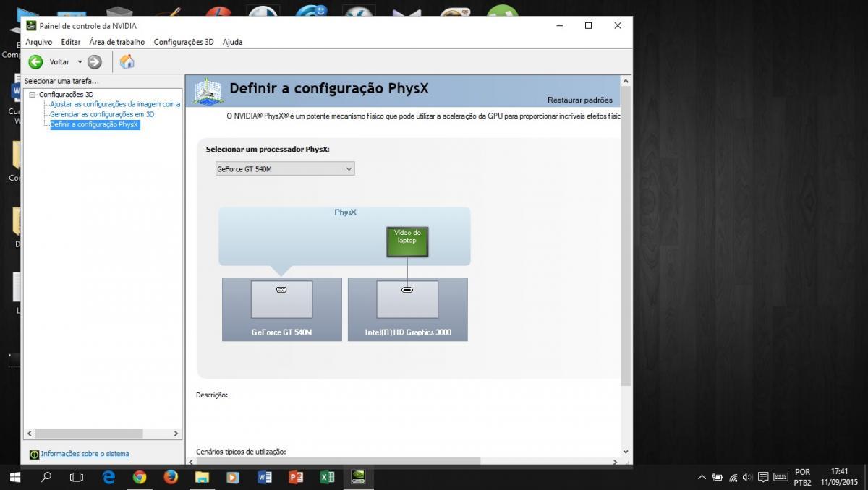Click NVIDIA icon in window title bar
The width and height of the screenshot is (868, 490).
[x=31, y=26]
